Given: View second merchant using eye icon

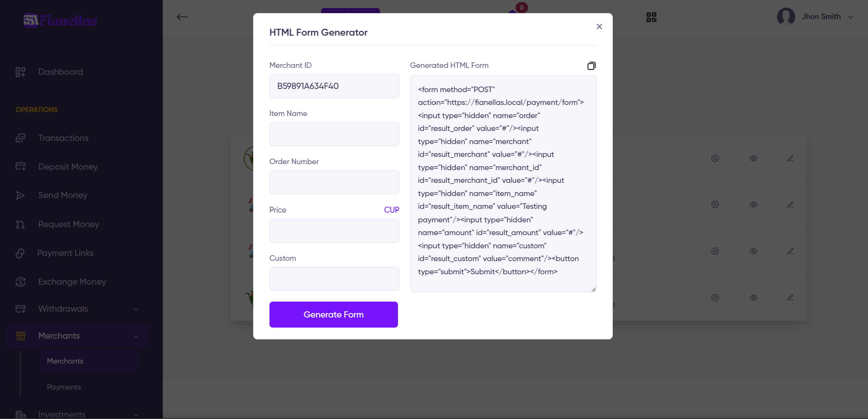Looking at the screenshot, I should tap(753, 205).
